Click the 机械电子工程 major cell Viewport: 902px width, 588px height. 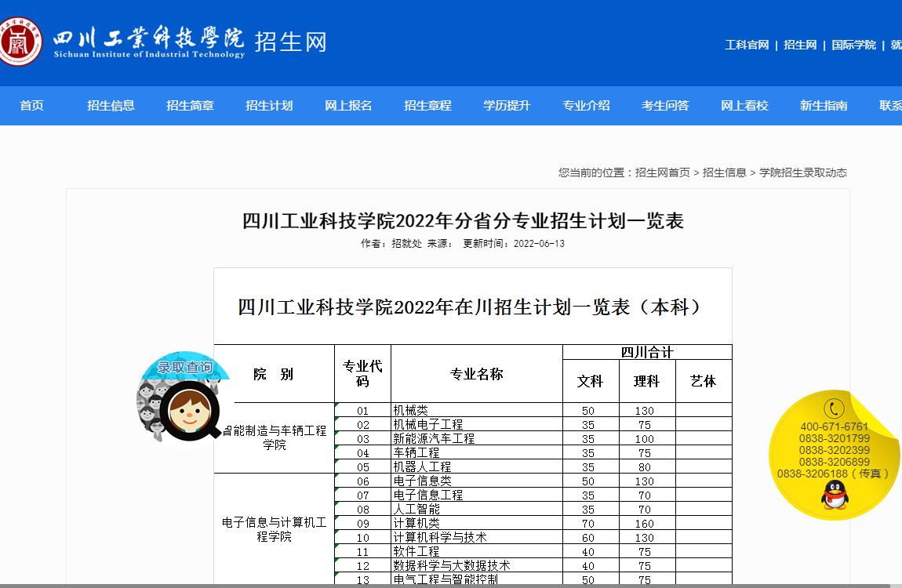pyautogui.click(x=476, y=424)
